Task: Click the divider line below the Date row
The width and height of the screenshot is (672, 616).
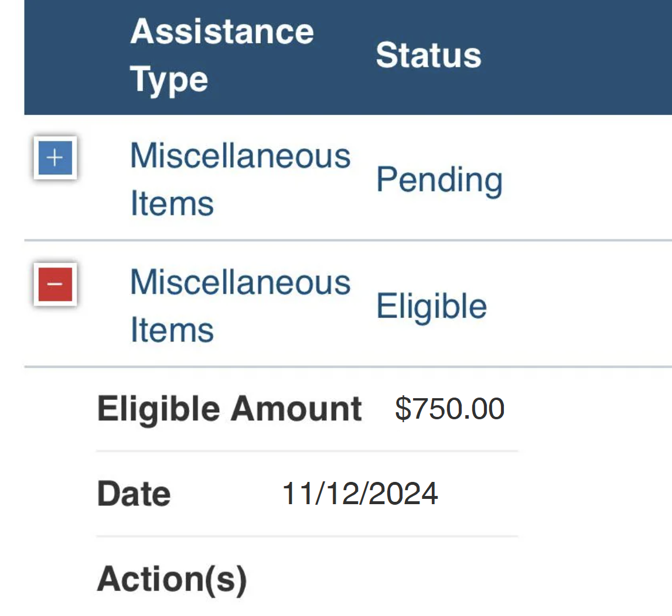Action: 307,536
